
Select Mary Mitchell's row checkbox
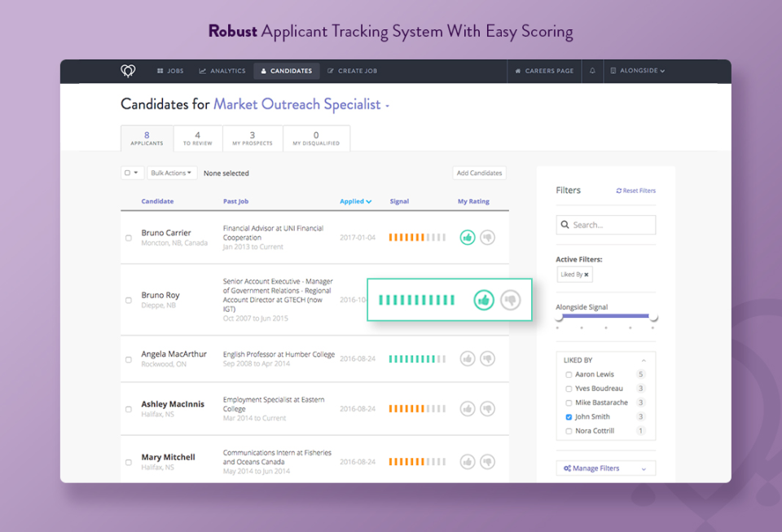128,462
